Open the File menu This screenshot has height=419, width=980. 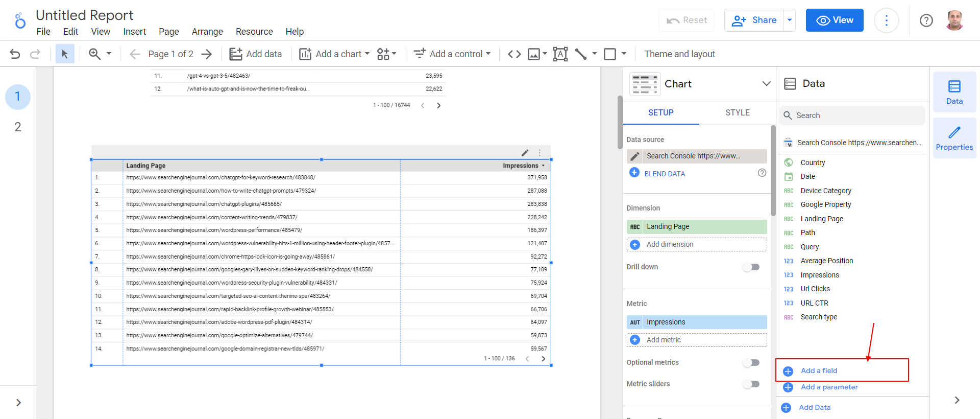point(43,32)
